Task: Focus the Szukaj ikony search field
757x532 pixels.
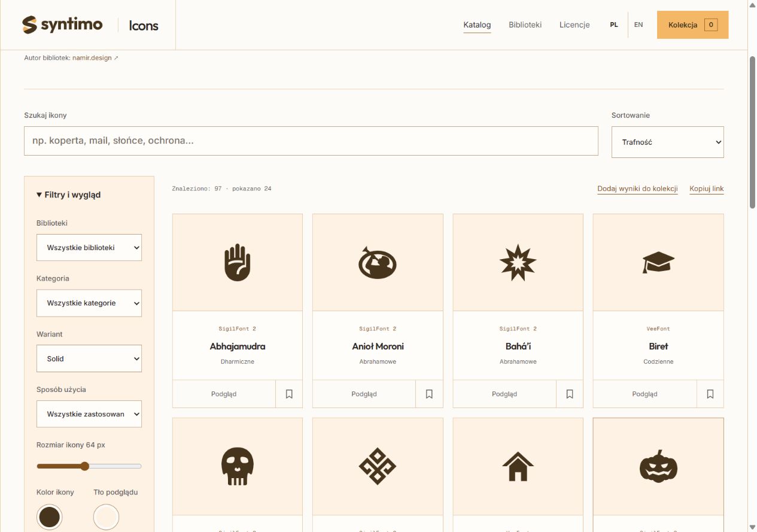Action: (311, 141)
